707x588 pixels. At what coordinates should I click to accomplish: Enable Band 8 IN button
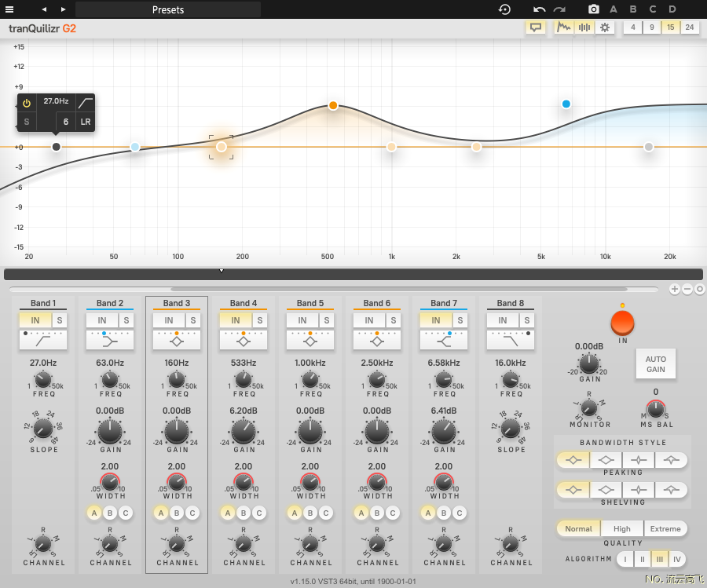point(502,320)
